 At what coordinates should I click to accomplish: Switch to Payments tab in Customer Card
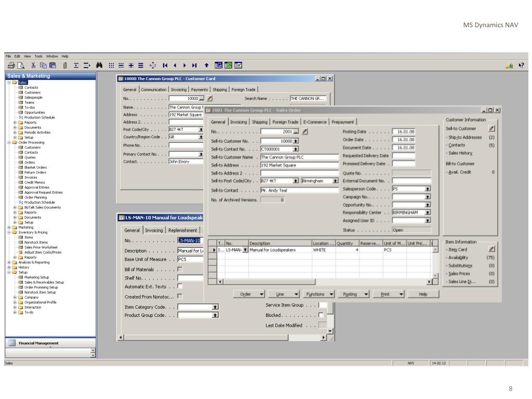pos(199,89)
